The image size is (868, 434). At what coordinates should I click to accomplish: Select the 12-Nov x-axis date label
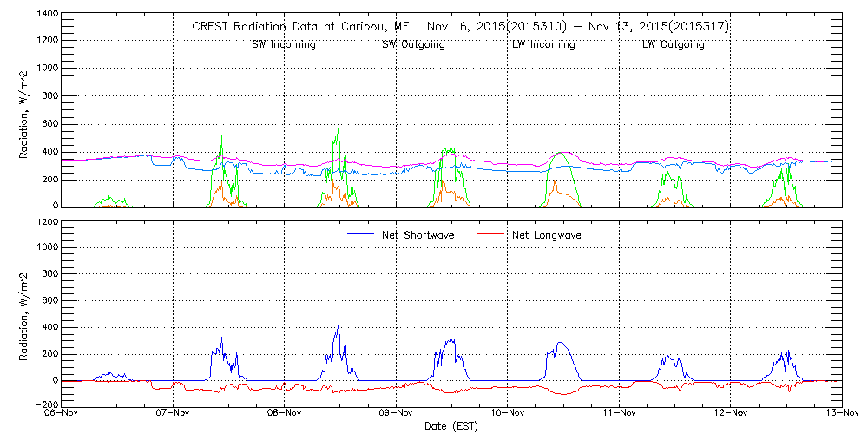click(731, 414)
